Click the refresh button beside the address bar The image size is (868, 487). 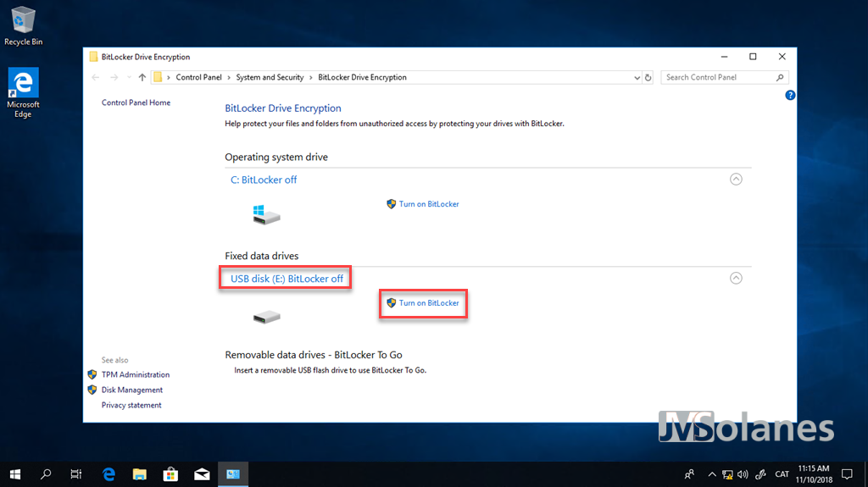pyautogui.click(x=648, y=77)
